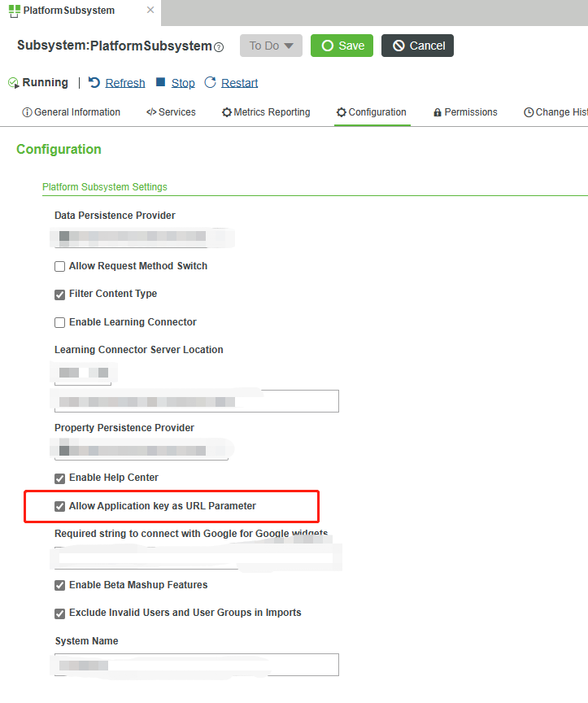The height and width of the screenshot is (703, 588).
Task: Switch to the Services tab
Action: (171, 112)
